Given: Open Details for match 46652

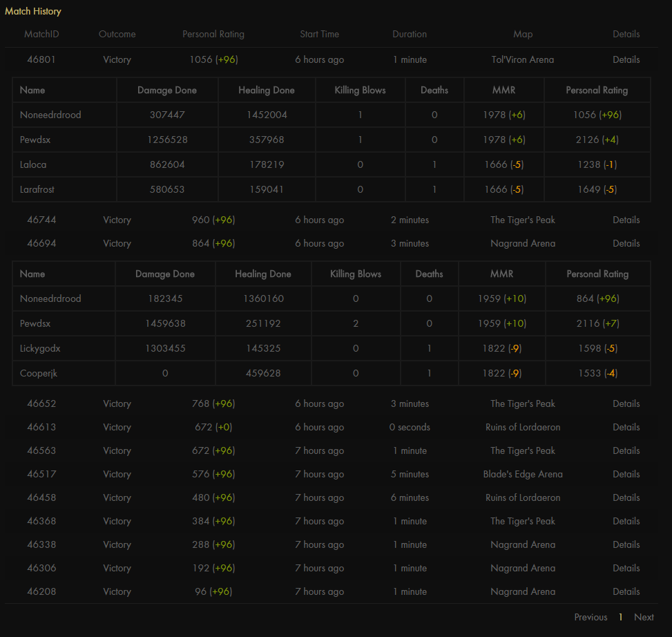Looking at the screenshot, I should (x=626, y=403).
